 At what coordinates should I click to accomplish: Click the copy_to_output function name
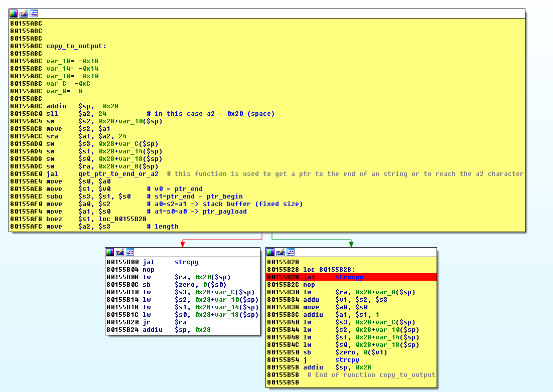(x=73, y=46)
